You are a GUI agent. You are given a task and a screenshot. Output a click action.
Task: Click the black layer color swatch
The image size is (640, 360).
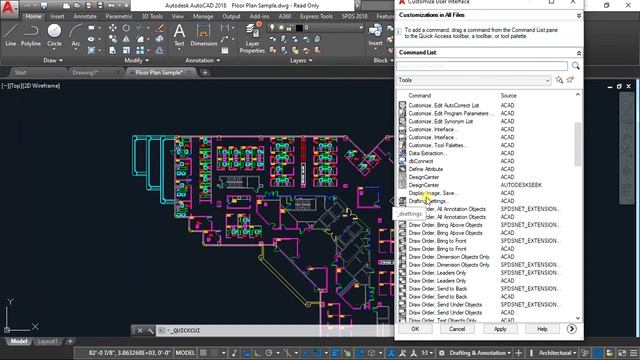(299, 27)
